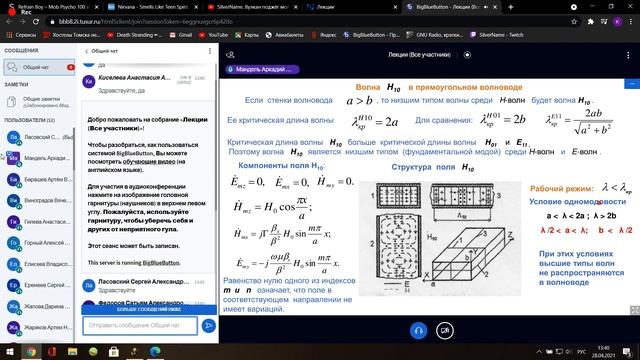Viewport: 640px width, 360px height.
Task: Open the Death Stranding bookmark
Action: 135,35
